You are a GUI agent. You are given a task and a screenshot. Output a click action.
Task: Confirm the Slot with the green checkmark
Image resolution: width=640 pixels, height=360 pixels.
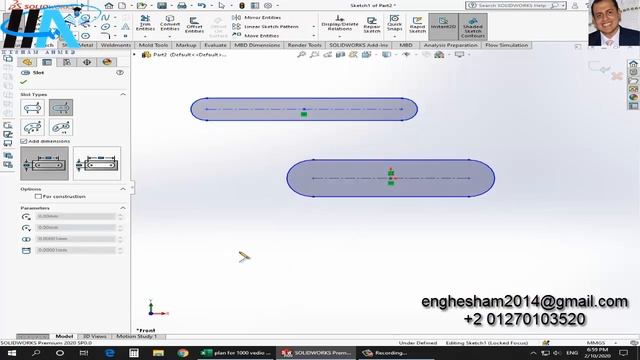pyautogui.click(x=24, y=82)
